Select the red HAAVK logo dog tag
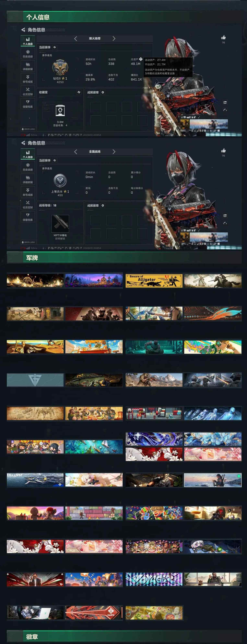Screen dimensions: 247x644 pos(94,613)
